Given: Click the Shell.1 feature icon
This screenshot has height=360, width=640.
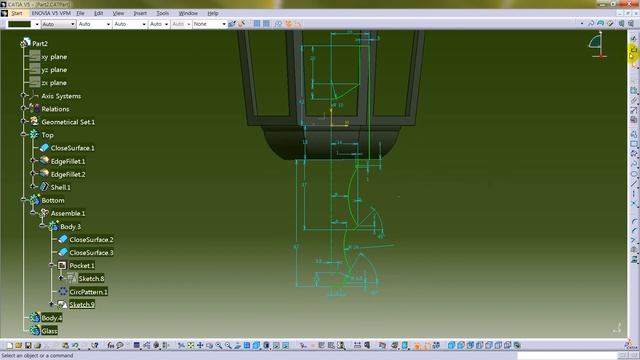Looking at the screenshot, I should pos(44,187).
